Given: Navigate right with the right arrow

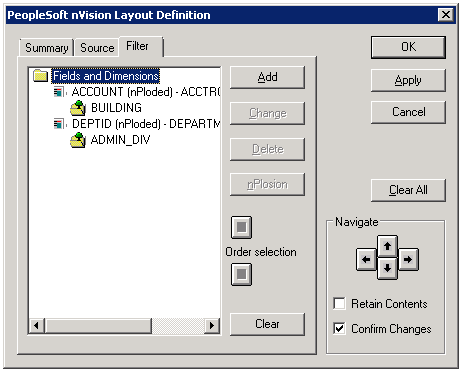Looking at the screenshot, I should (408, 259).
